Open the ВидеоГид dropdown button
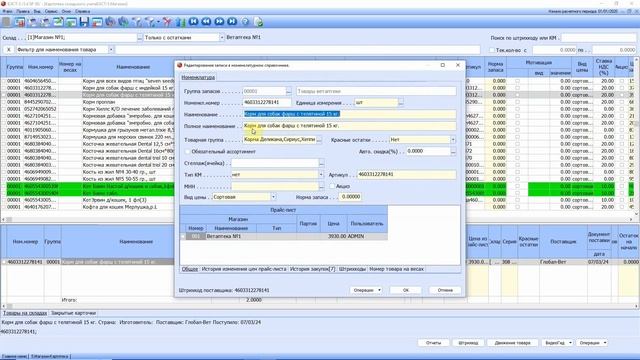The width and height of the screenshot is (640, 360). (558, 343)
